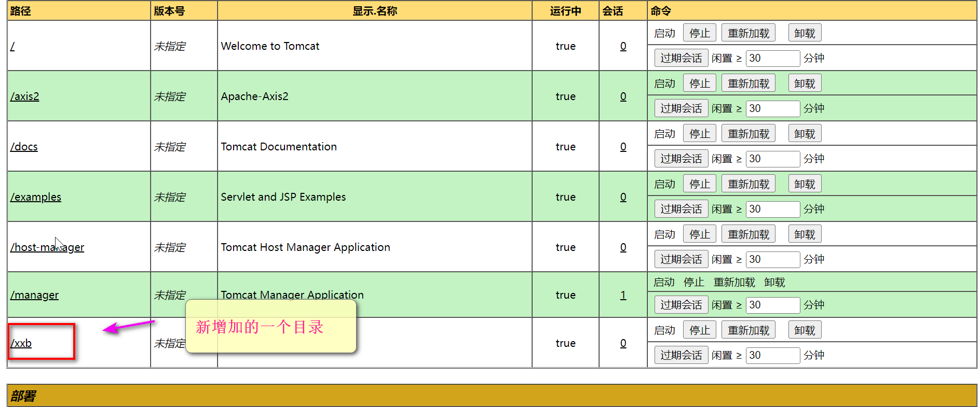Select the Welcome to Tomcat display name
Image resolution: width=980 pixels, height=407 pixels.
coord(270,46)
